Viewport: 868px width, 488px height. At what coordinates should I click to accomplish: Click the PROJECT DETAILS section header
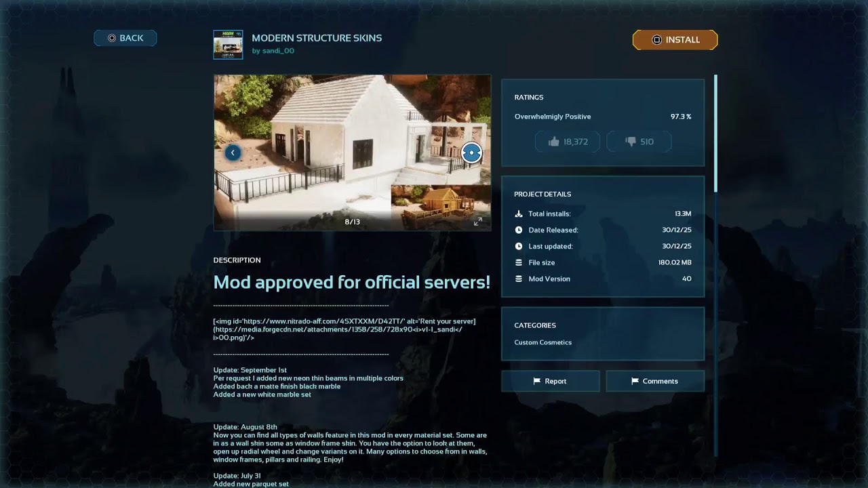pyautogui.click(x=542, y=195)
